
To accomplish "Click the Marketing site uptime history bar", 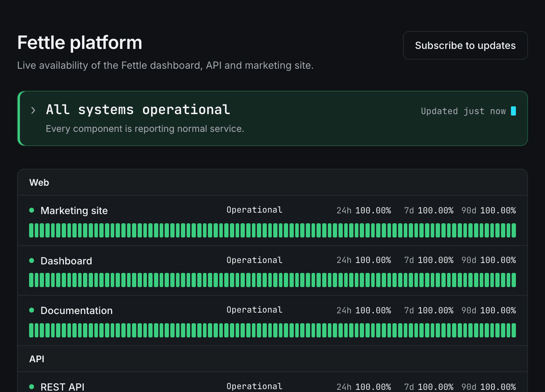I will tap(272, 230).
